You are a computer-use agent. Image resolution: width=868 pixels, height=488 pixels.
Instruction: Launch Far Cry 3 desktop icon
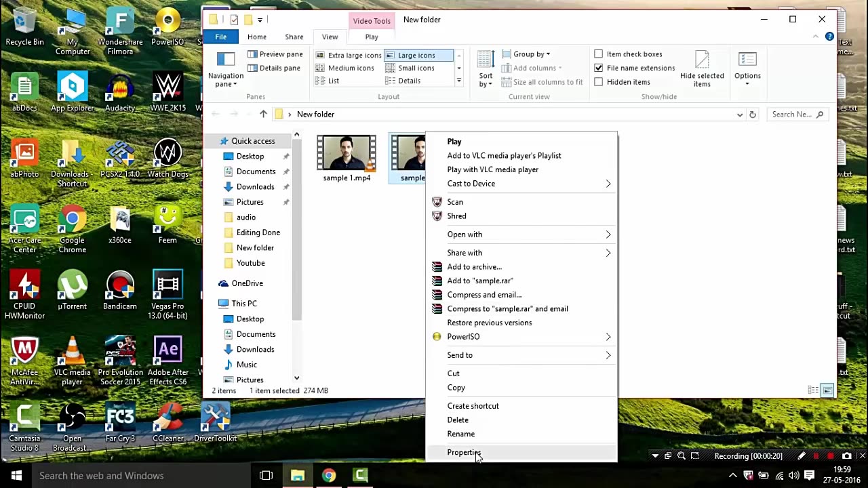120,424
